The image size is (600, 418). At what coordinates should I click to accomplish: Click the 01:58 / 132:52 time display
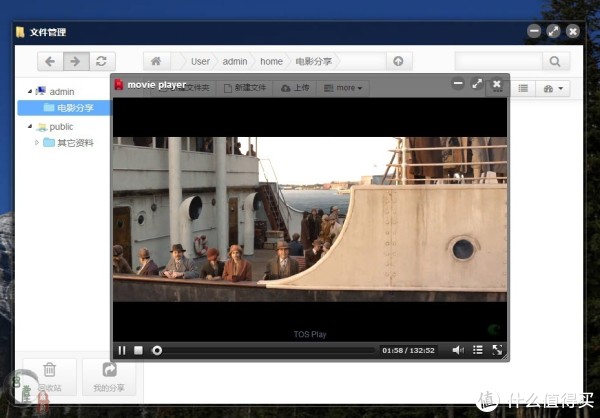tap(408, 350)
